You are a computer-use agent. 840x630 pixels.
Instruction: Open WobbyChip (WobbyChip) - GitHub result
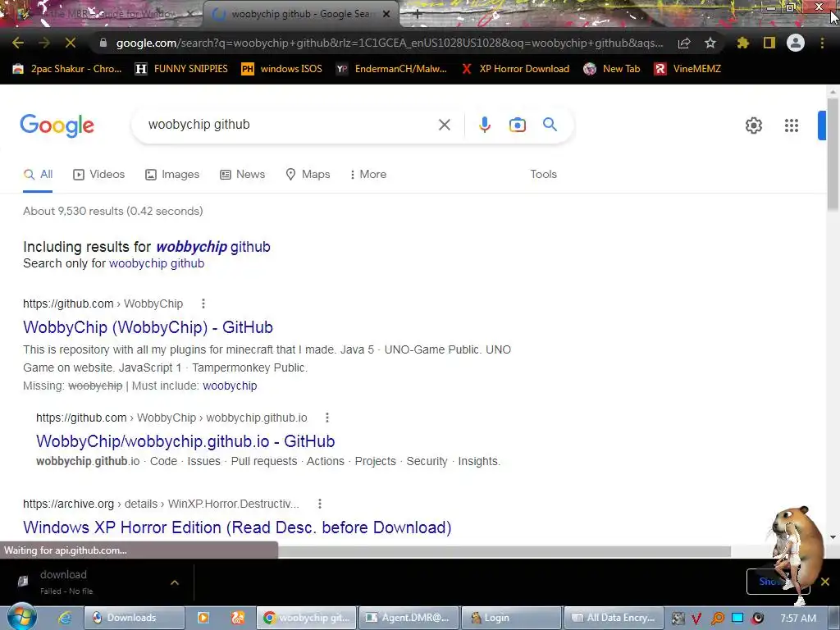pyautogui.click(x=148, y=327)
